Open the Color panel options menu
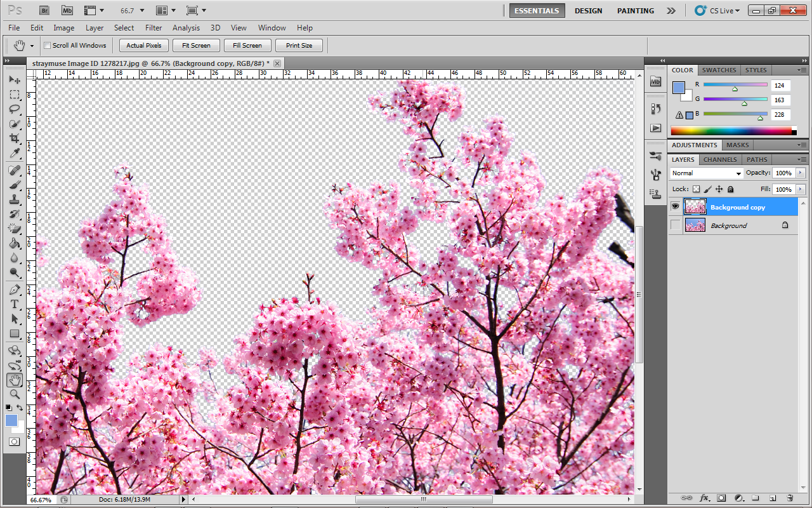Image resolution: width=812 pixels, height=508 pixels. (x=802, y=70)
